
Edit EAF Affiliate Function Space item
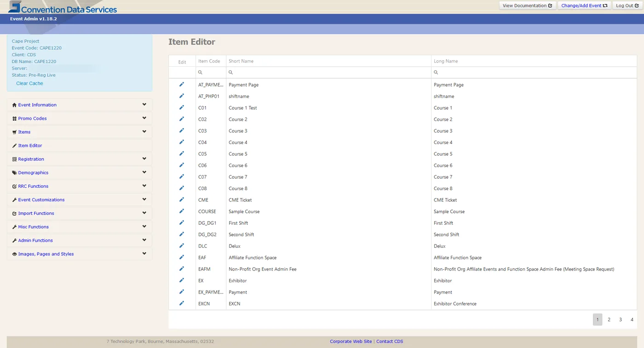click(x=182, y=257)
